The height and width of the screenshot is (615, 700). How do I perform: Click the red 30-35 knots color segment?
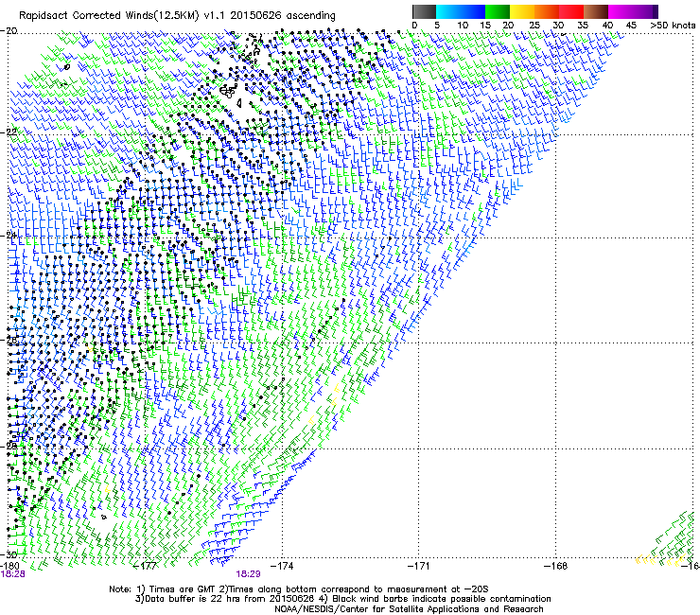coord(571,11)
